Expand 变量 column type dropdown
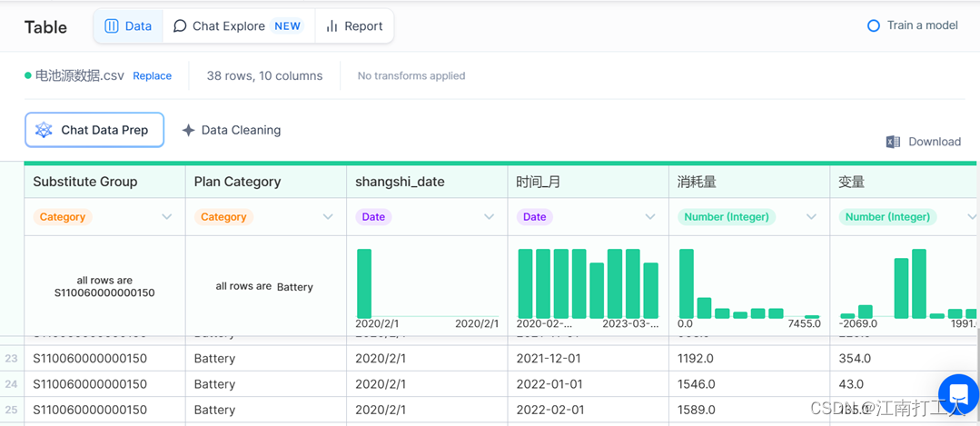Viewport: 980px width, 426px height. [x=972, y=217]
